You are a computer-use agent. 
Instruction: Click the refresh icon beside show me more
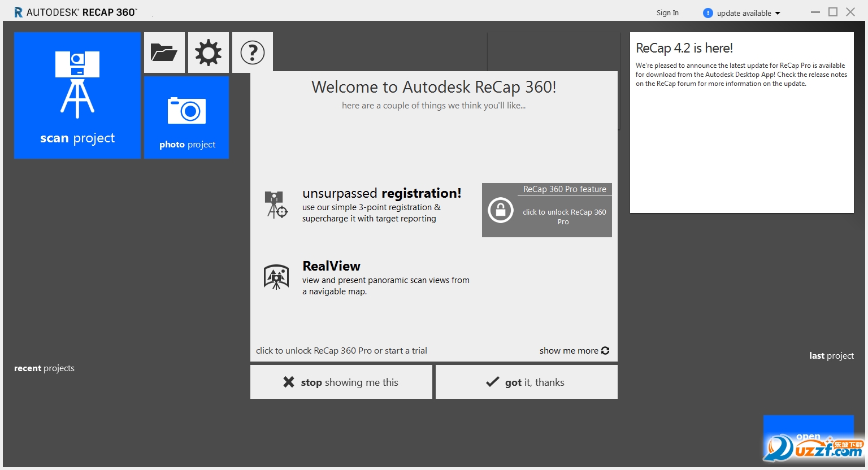tap(605, 350)
